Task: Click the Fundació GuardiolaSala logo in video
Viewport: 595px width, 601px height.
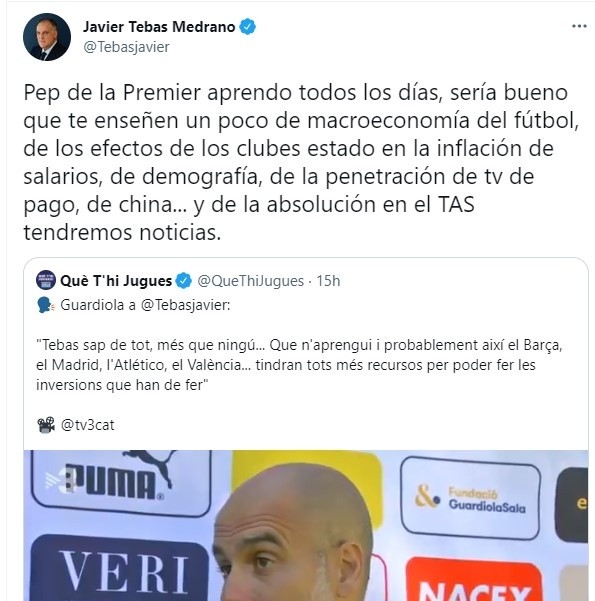Action: [x=470, y=499]
